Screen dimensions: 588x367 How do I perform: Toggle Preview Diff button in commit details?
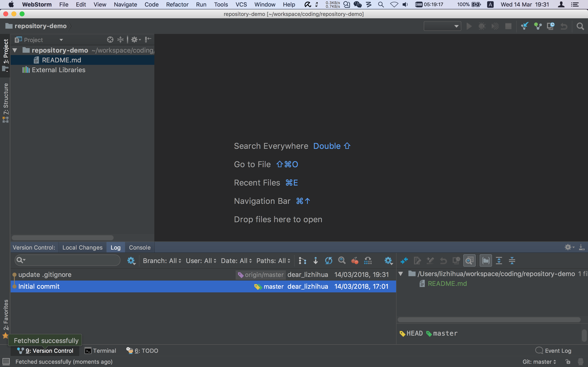[469, 261]
